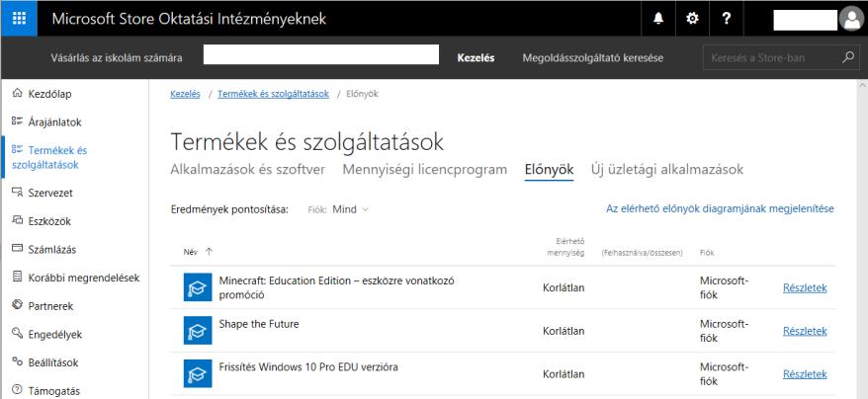Click Minecraft: Education Edition product name

(336, 287)
